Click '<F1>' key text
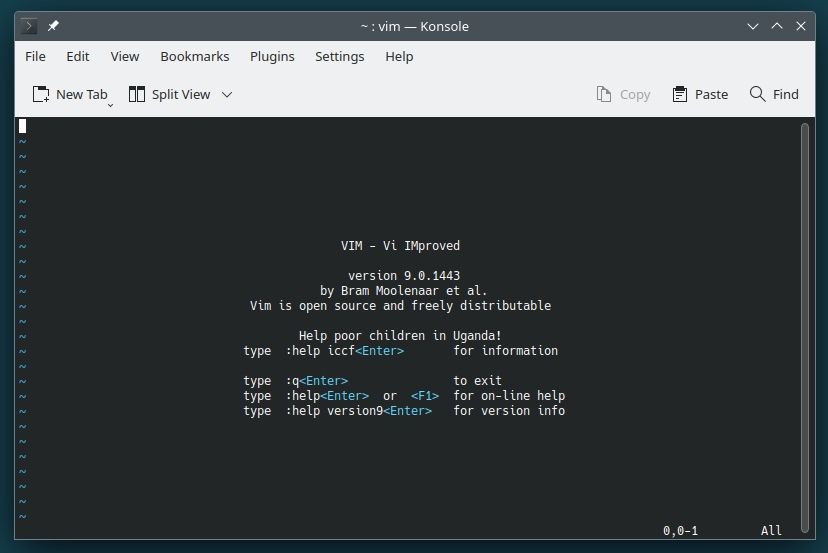The width and height of the screenshot is (828, 553). pyautogui.click(x=425, y=396)
